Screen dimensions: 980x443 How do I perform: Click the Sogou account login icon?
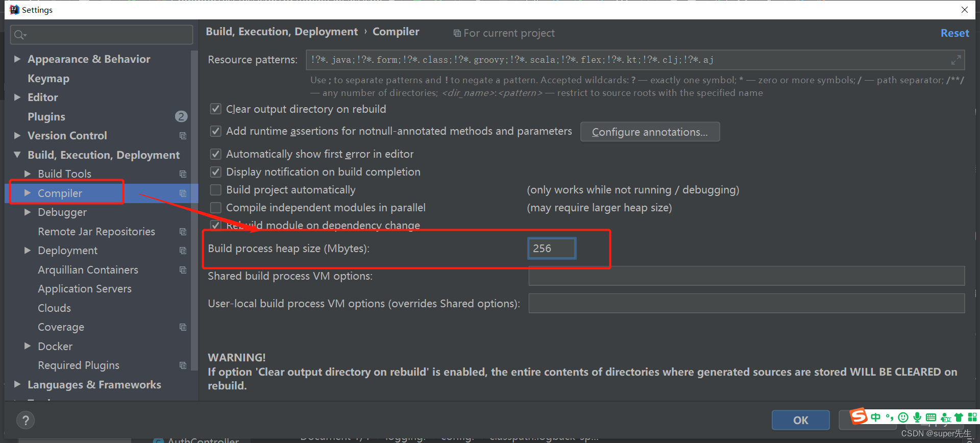tap(945, 417)
